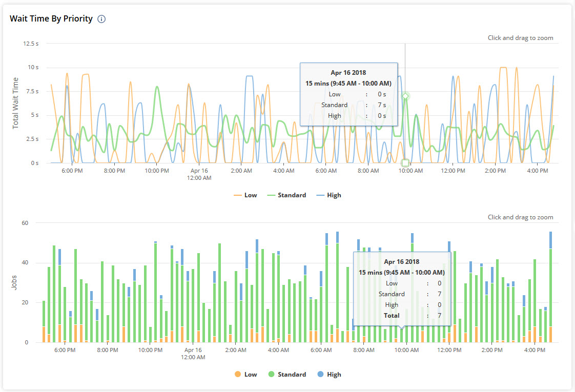This screenshot has height=392, width=575.
Task: Open the info icon beside Wait Time By Priority
Action: pos(101,19)
